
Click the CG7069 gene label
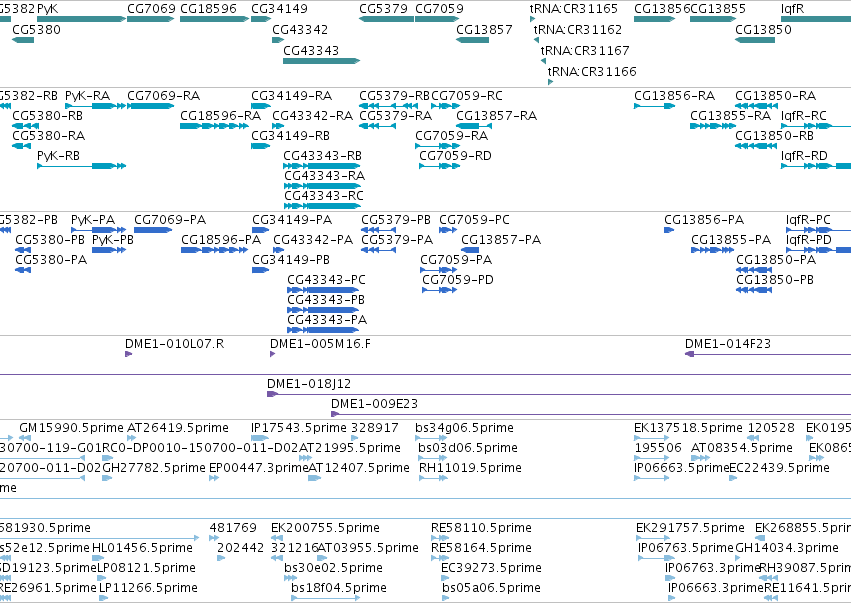point(151,9)
